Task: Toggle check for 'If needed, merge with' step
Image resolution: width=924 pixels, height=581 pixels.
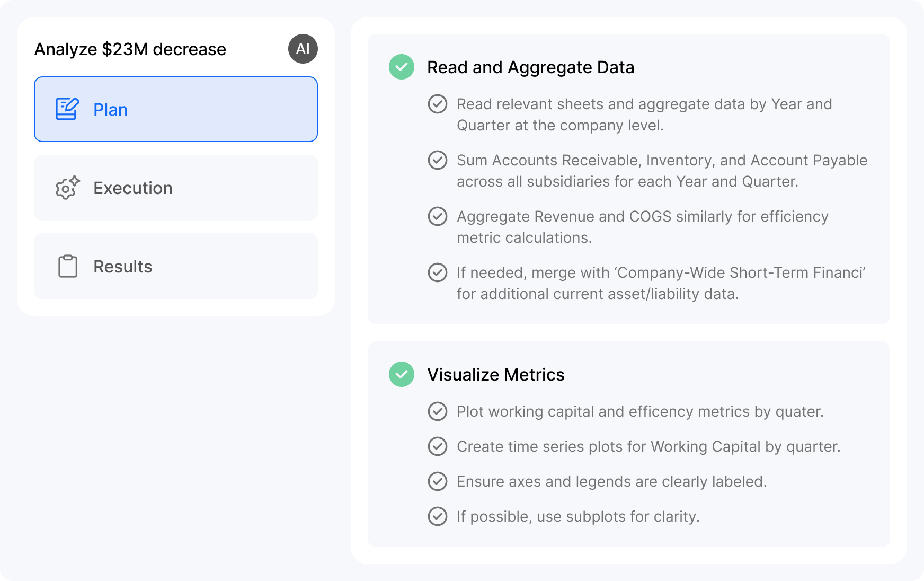Action: coord(438,272)
